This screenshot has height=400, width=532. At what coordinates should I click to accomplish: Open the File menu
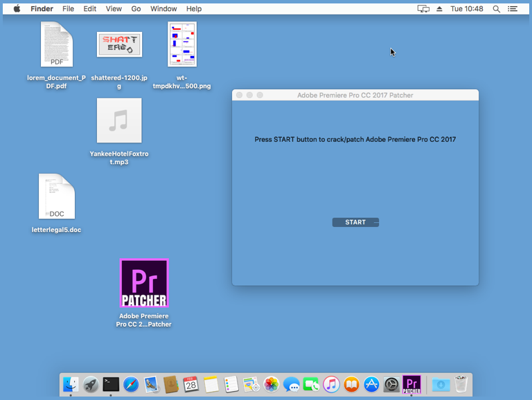coord(68,9)
